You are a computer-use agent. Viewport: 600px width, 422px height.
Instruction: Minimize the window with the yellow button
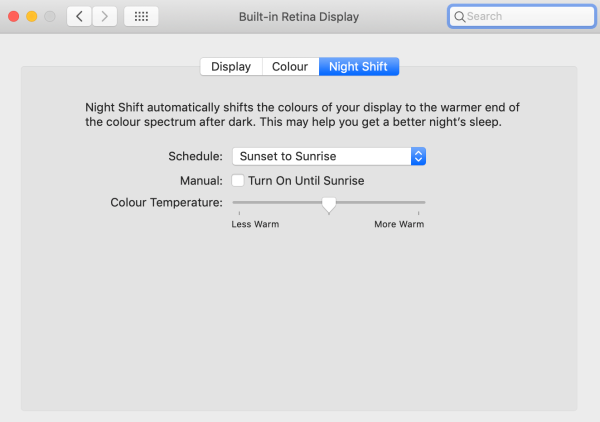[x=32, y=16]
